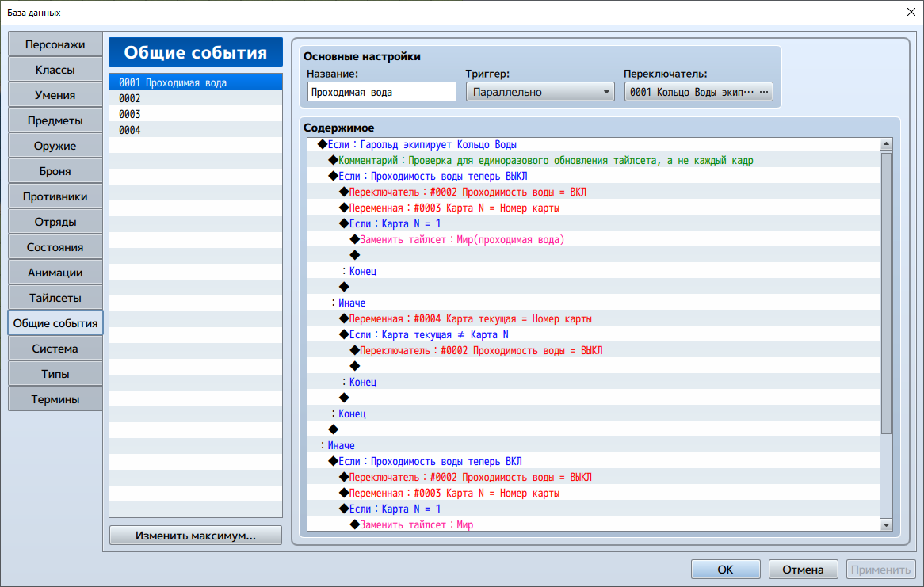Go to the Состояния tab

(x=55, y=247)
